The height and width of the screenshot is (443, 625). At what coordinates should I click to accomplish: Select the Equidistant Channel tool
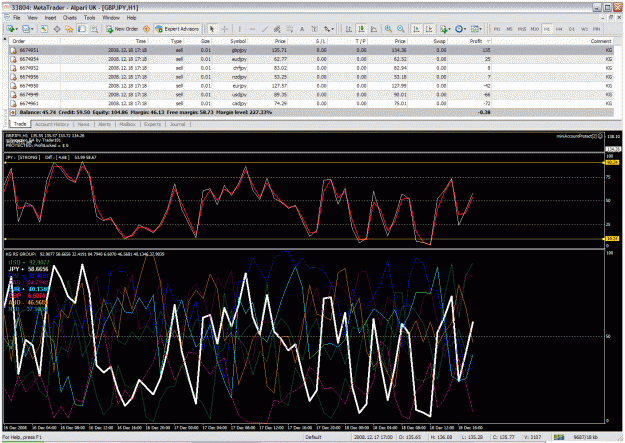click(277, 29)
